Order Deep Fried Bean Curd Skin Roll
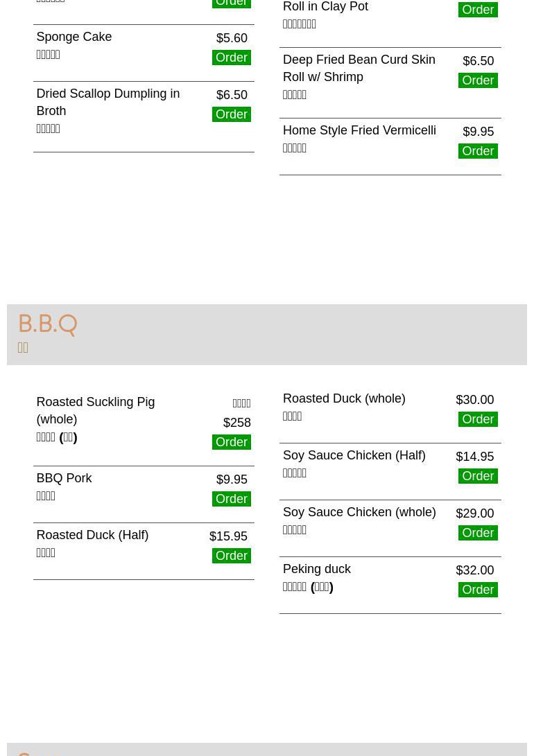Image resolution: width=534 pixels, height=756 pixels. [x=478, y=80]
